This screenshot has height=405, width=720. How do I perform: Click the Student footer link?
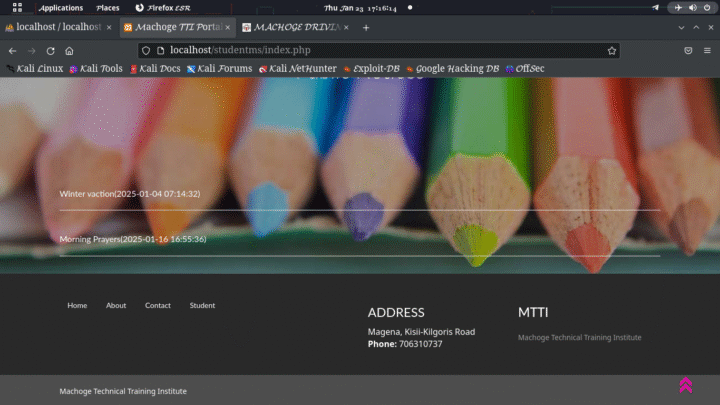coord(202,305)
